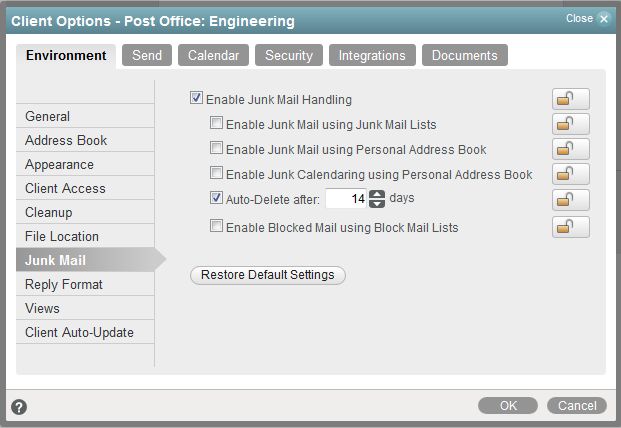Switch to the Security tab
This screenshot has width=621, height=428.
pos(289,56)
